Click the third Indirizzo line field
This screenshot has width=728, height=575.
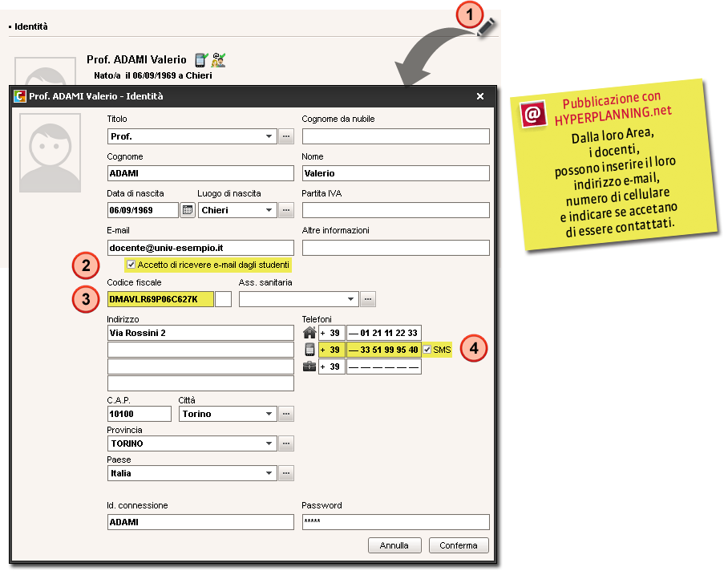[200, 366]
